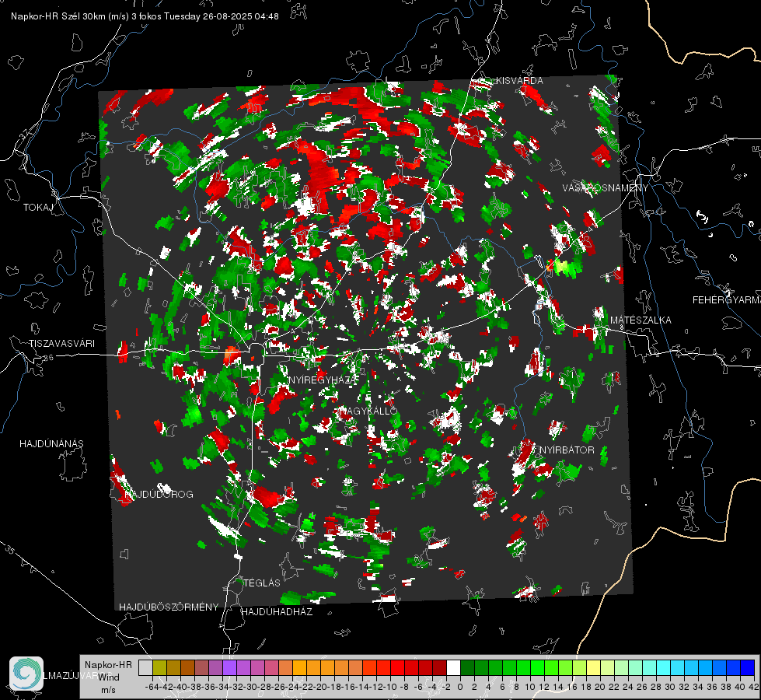
Task: Click the TÉGLÁS town label
Action: pyautogui.click(x=262, y=583)
